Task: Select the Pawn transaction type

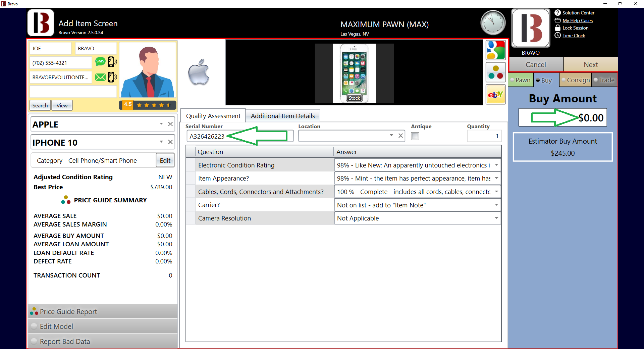Action: 521,80
